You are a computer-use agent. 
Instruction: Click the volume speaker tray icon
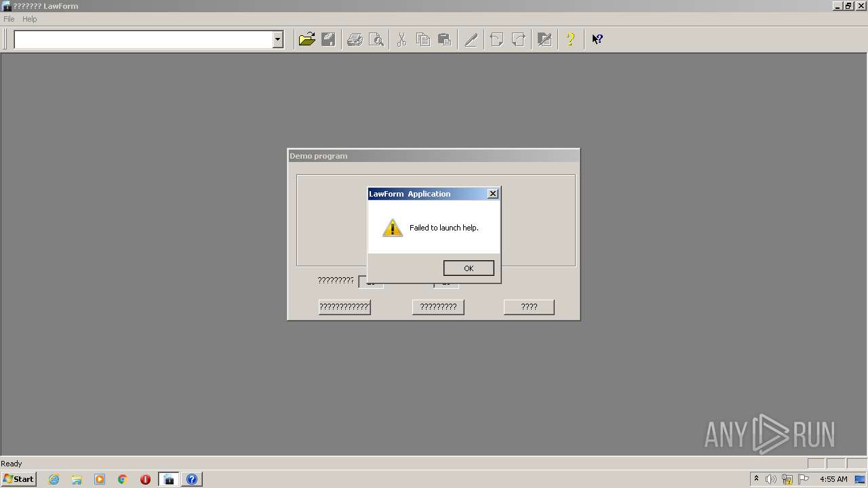(771, 479)
